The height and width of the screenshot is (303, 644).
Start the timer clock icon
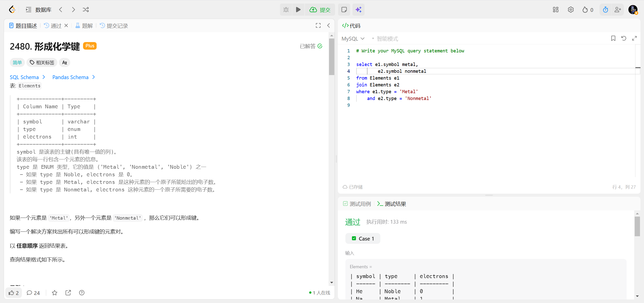(605, 10)
